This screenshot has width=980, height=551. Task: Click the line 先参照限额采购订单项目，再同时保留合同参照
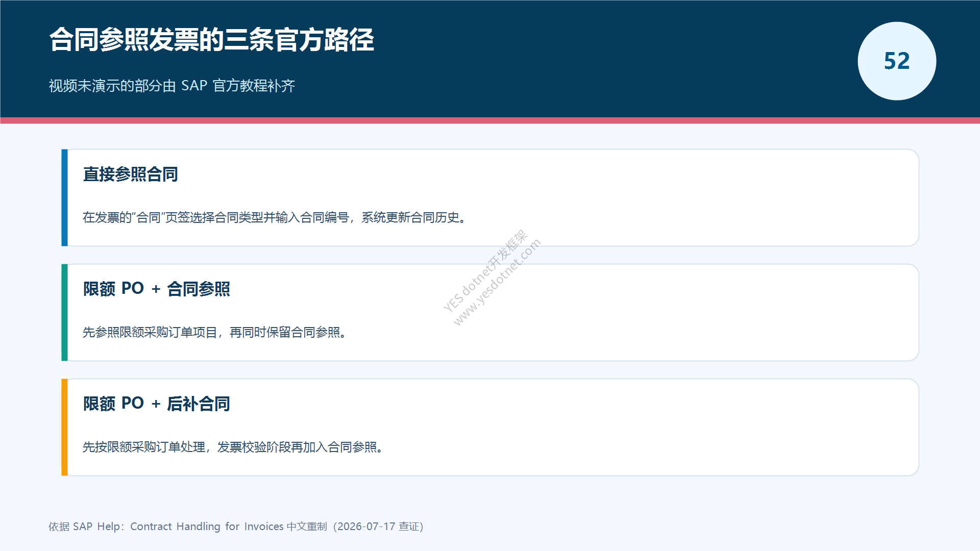[x=214, y=333]
